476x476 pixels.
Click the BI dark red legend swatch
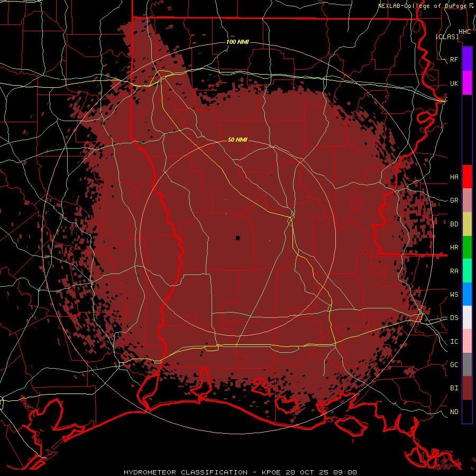467,388
